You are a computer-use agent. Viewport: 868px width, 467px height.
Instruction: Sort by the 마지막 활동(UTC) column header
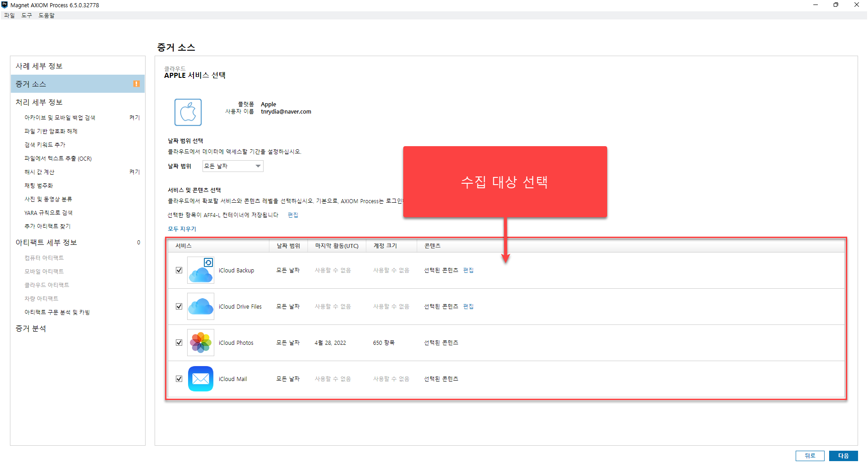coord(337,246)
